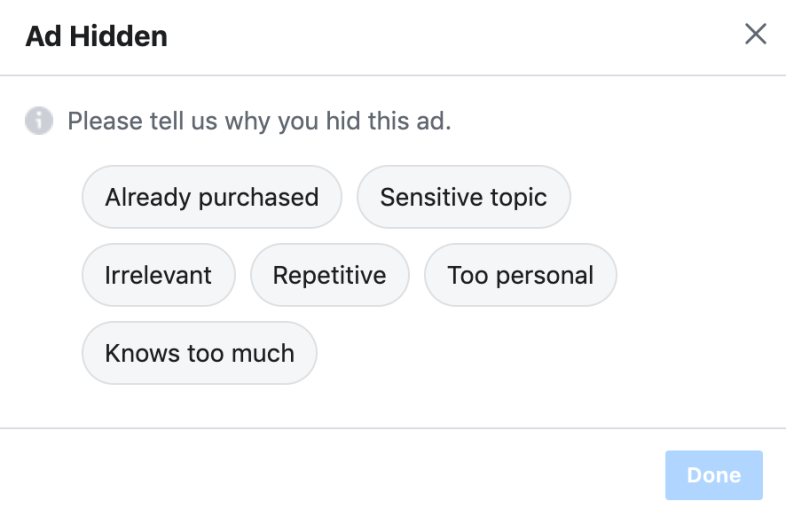
Task: Select the Already purchased reason
Action: [x=212, y=197]
